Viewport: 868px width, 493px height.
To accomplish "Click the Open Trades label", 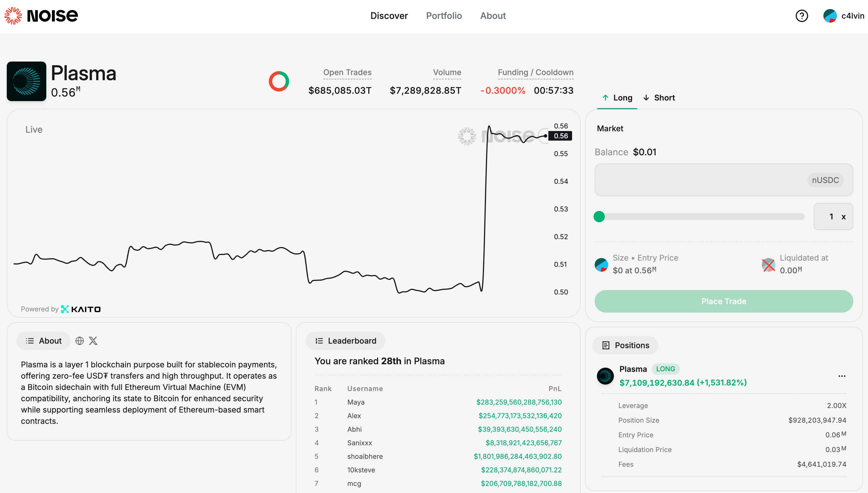I will pos(347,73).
